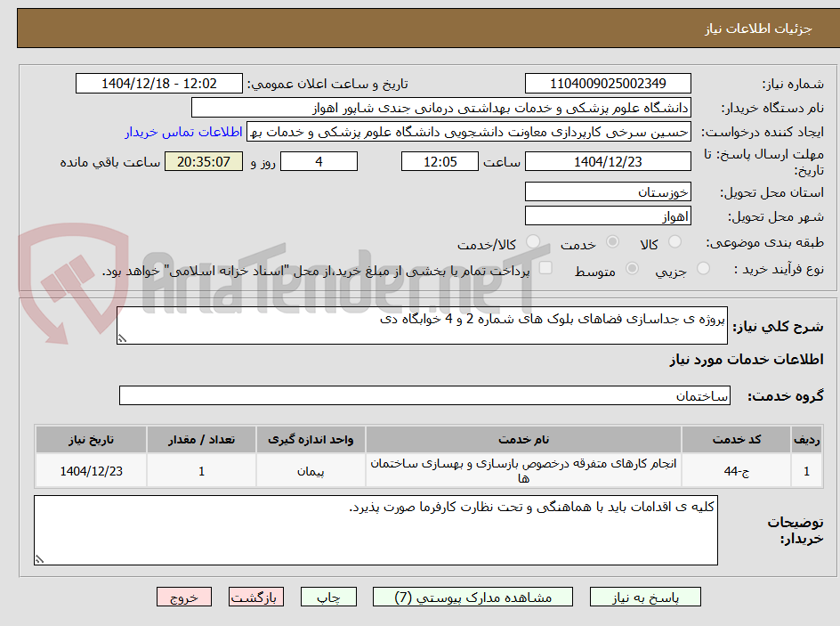Click the خروج exit button
The image size is (840, 626).
click(x=184, y=597)
